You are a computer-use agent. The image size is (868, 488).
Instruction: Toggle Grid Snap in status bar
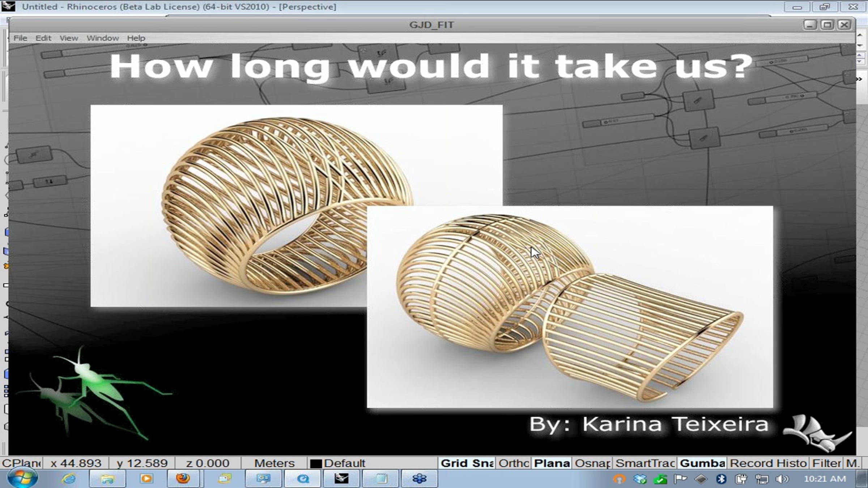coord(467,463)
